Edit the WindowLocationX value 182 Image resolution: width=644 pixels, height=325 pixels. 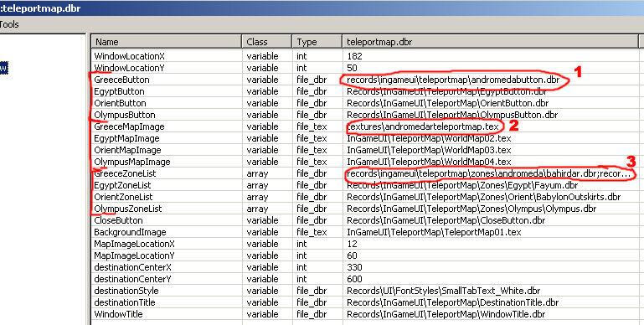[x=354, y=56]
